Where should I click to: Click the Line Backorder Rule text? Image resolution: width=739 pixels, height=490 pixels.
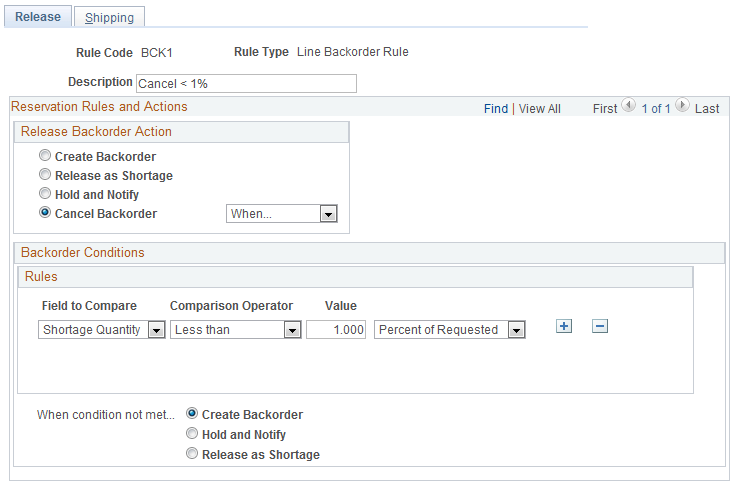pyautogui.click(x=353, y=52)
